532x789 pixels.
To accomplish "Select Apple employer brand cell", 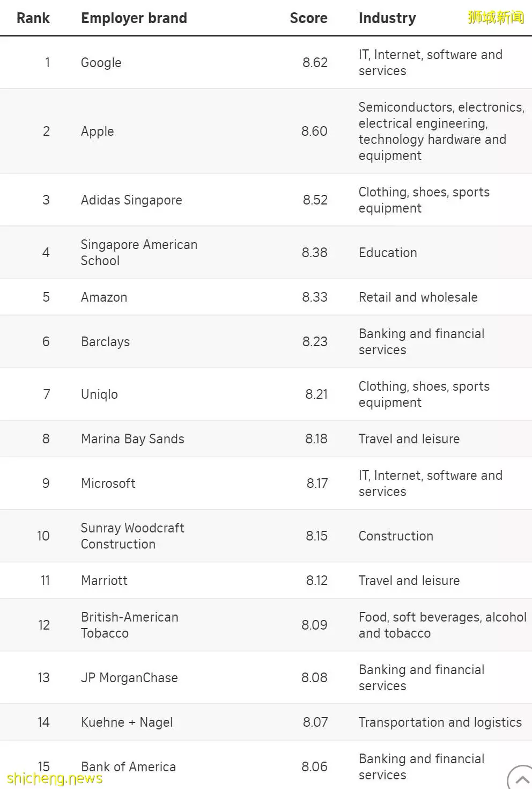I will tap(98, 131).
